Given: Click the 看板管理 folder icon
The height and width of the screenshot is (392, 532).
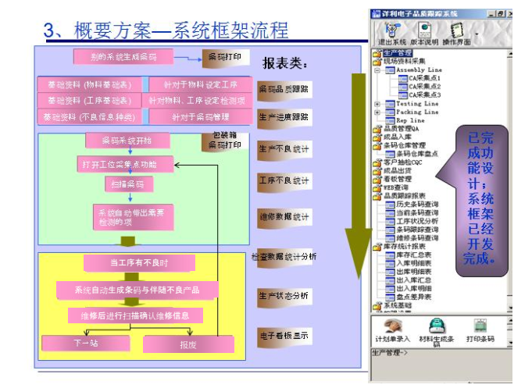Looking at the screenshot, I should click(x=377, y=179).
